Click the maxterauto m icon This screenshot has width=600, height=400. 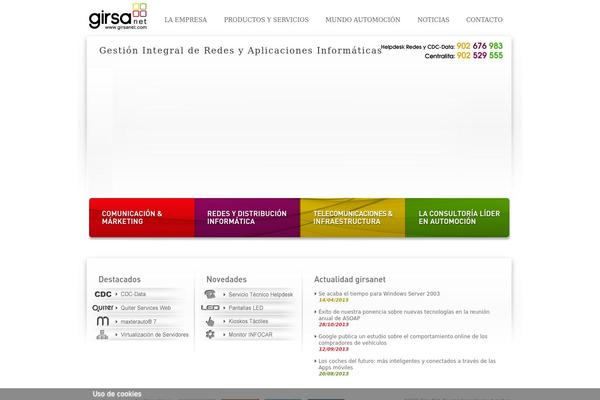coord(103,321)
